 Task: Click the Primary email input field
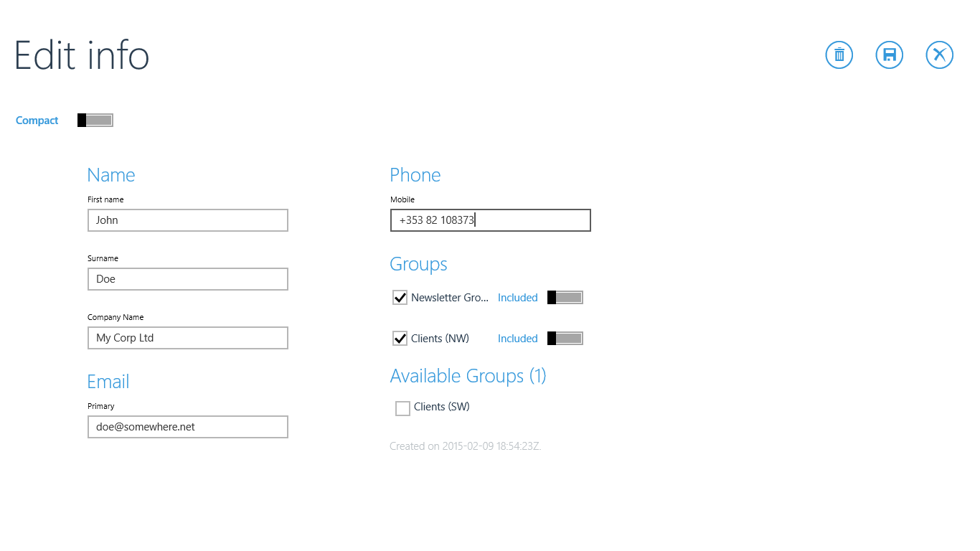188,427
